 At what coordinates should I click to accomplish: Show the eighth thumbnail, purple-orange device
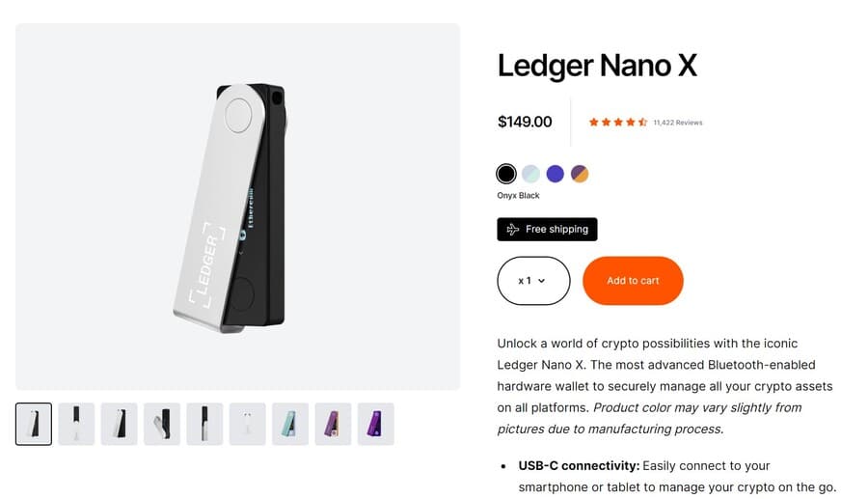click(x=333, y=424)
